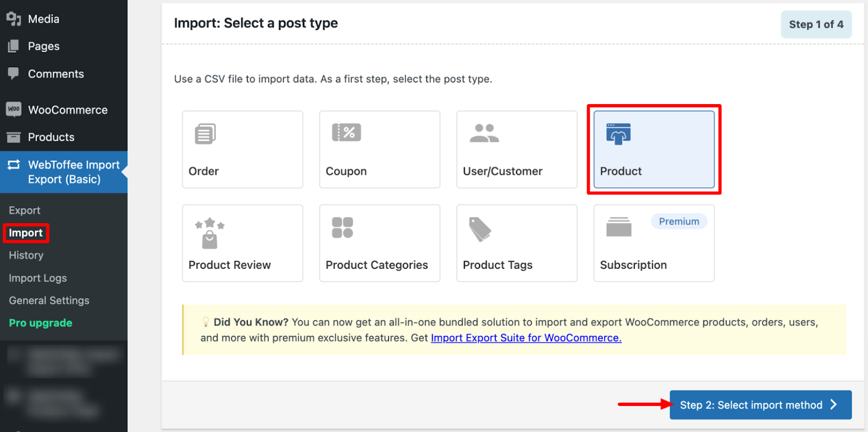Select the Coupon percent ticket icon
The width and height of the screenshot is (868, 432).
tap(346, 132)
